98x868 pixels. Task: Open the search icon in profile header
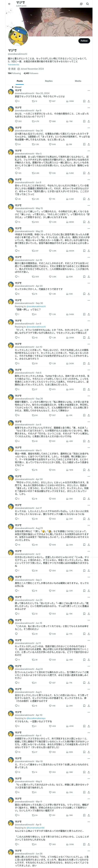[x=88, y=4]
